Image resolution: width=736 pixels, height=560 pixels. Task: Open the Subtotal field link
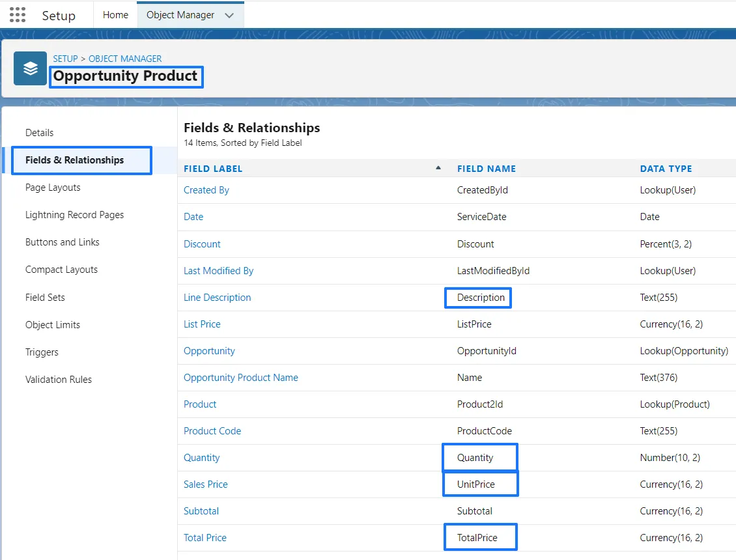point(201,511)
